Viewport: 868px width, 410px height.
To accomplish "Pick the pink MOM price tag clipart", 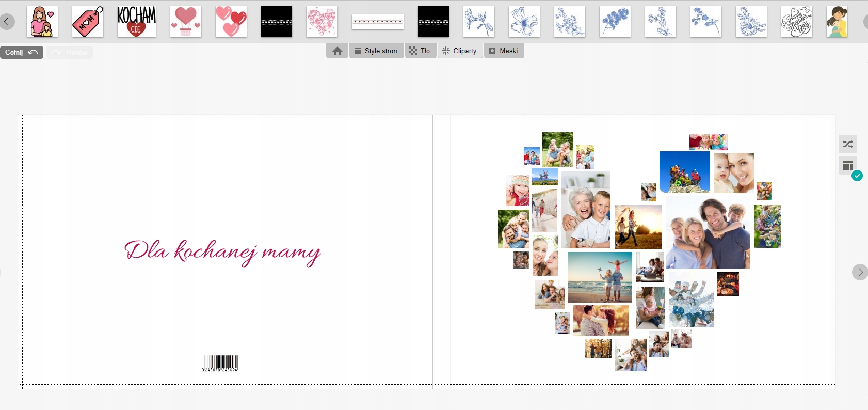I will coord(87,22).
